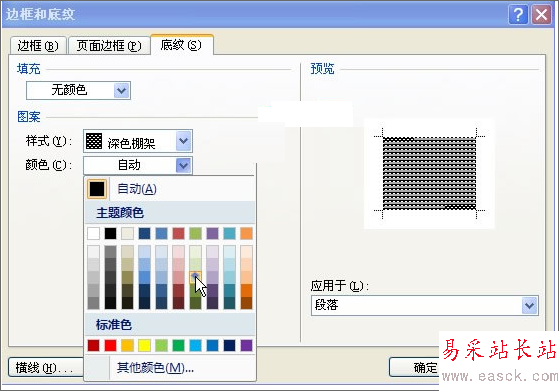559x391 pixels.
Task: Pick medium blue theme color swatch
Action: coord(161,233)
